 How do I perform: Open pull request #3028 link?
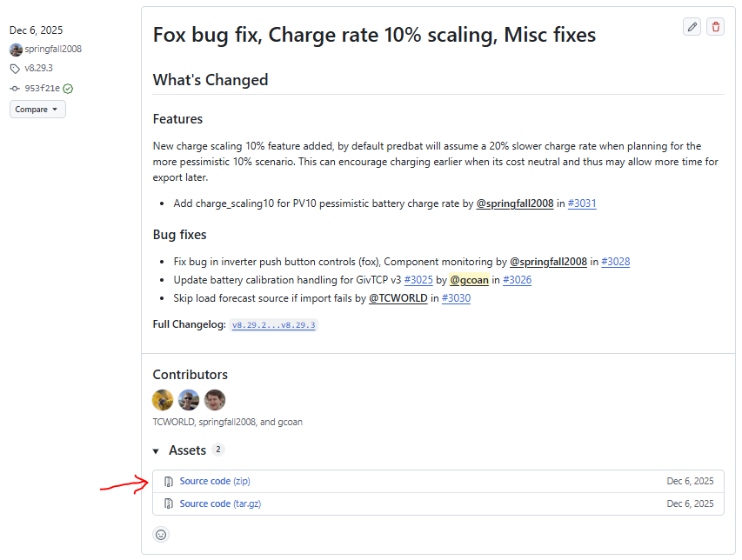point(615,262)
